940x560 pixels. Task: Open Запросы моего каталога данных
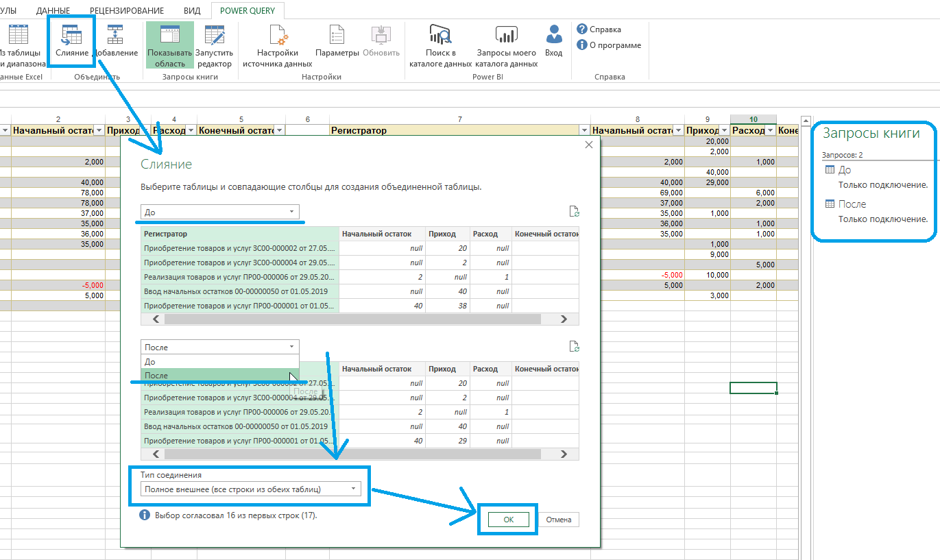[x=507, y=45]
